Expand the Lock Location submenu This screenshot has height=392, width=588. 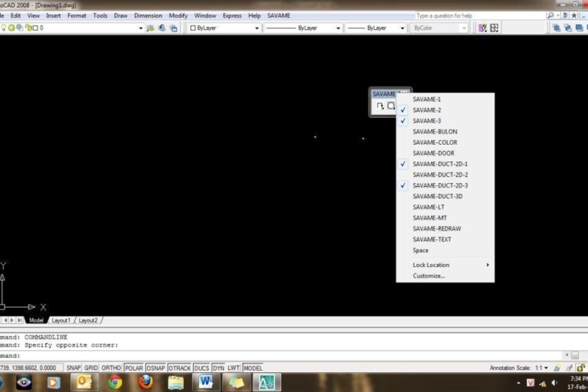pyautogui.click(x=446, y=265)
